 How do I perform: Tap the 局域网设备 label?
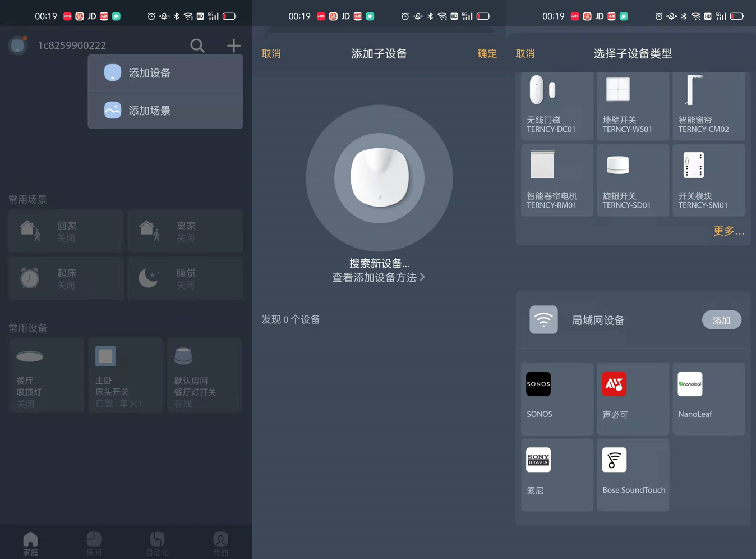click(x=598, y=320)
